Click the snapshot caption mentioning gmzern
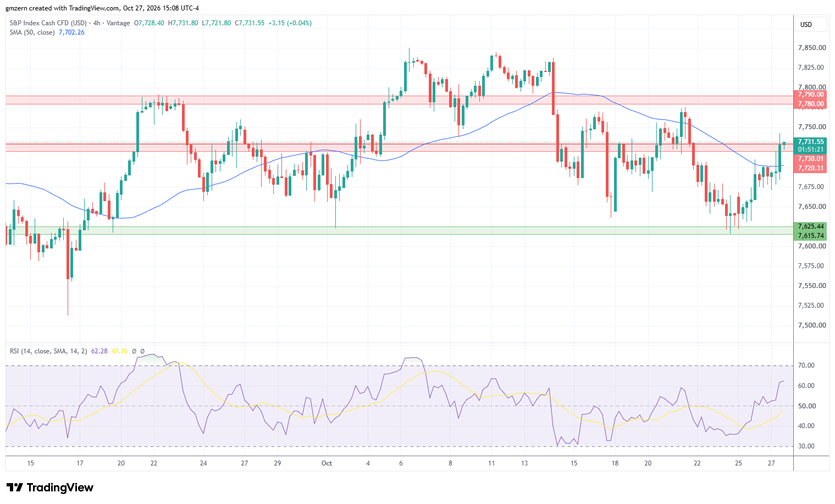Screen dimensions: 835x504 click(102, 8)
